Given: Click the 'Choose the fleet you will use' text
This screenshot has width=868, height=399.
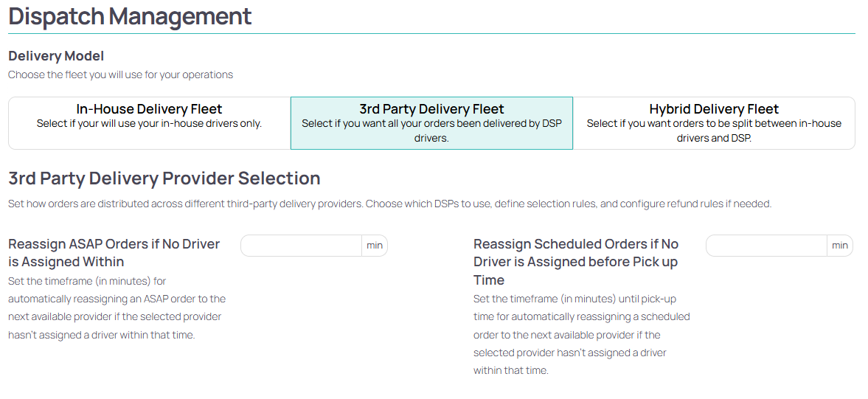Looking at the screenshot, I should [121, 74].
